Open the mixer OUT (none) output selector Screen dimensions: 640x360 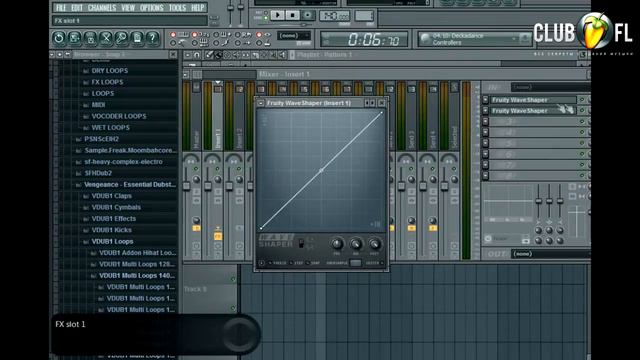click(x=550, y=254)
